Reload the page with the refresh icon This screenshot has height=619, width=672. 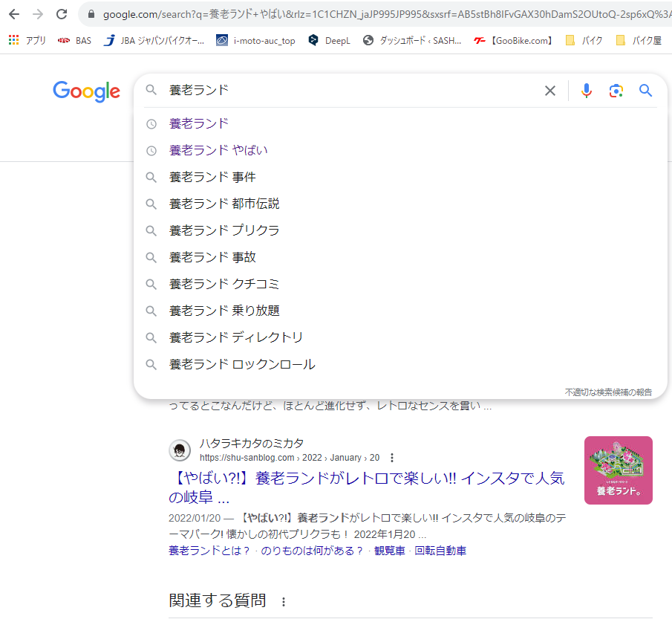[62, 14]
